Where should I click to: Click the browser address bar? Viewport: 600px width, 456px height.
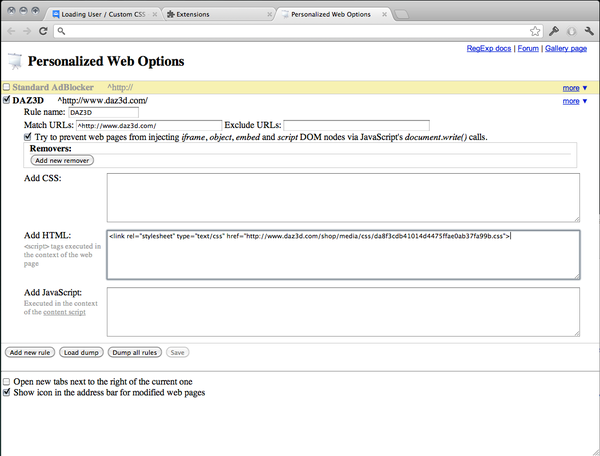tap(298, 31)
